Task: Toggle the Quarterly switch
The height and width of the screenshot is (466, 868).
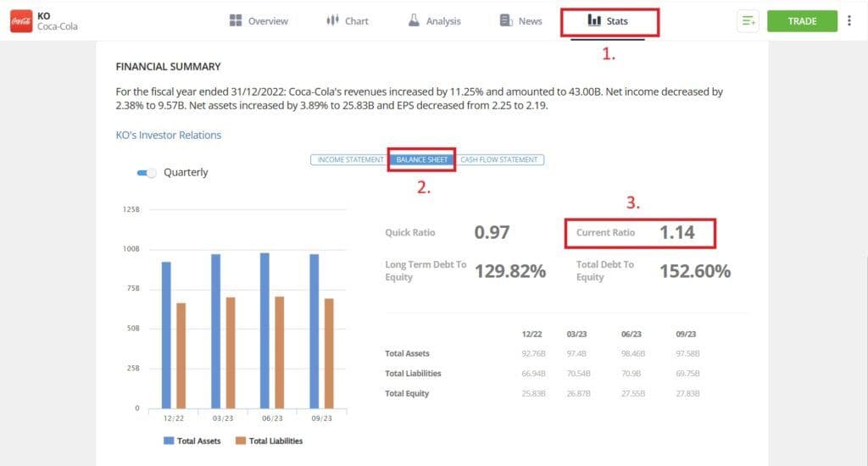Action: (x=147, y=173)
